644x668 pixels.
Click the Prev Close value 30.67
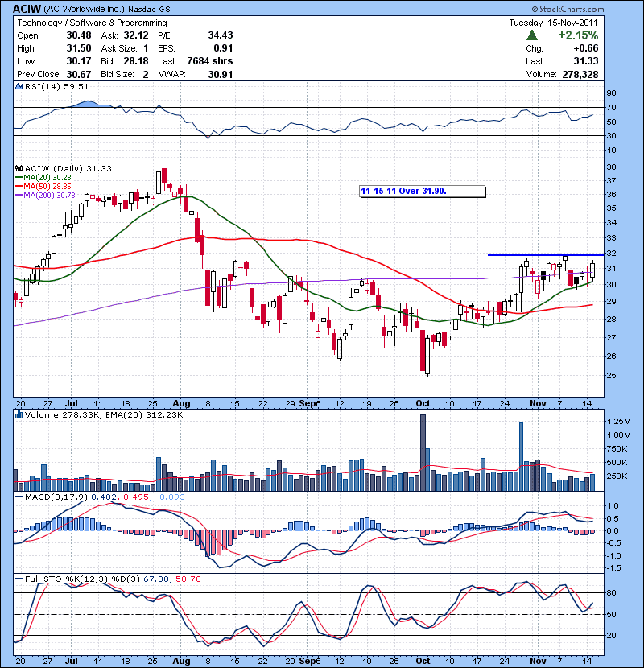pos(79,75)
